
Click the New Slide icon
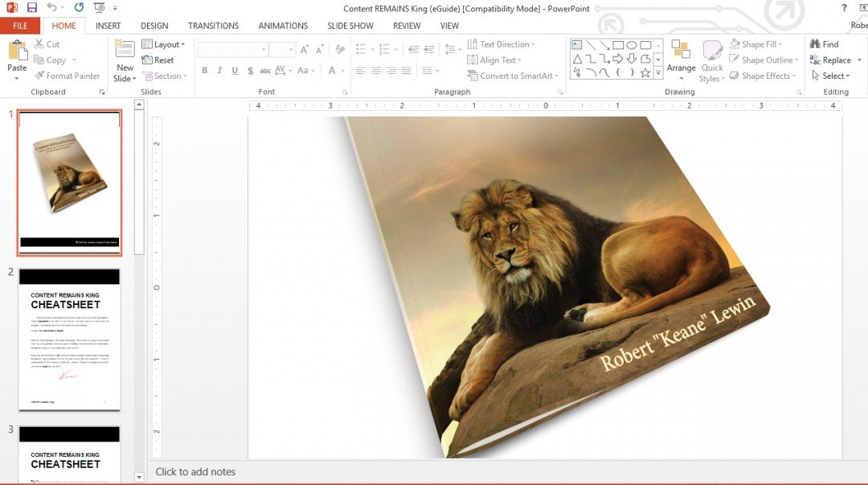(125, 49)
